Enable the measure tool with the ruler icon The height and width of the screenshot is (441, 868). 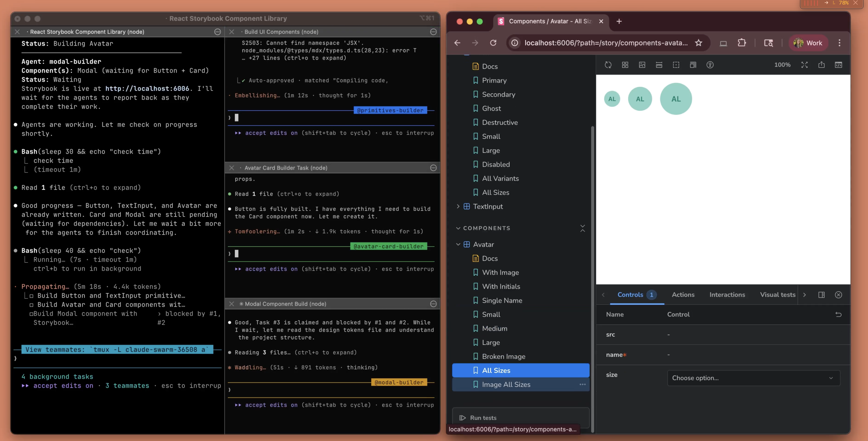point(659,65)
